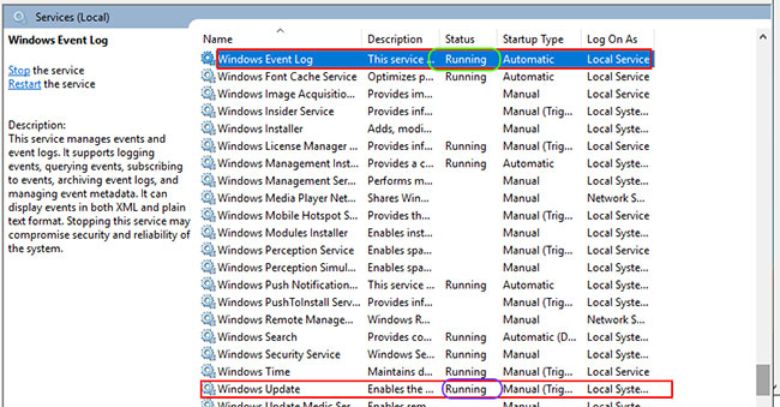The image size is (780, 407).
Task: Click the scrollbar up arrow
Action: [763, 37]
